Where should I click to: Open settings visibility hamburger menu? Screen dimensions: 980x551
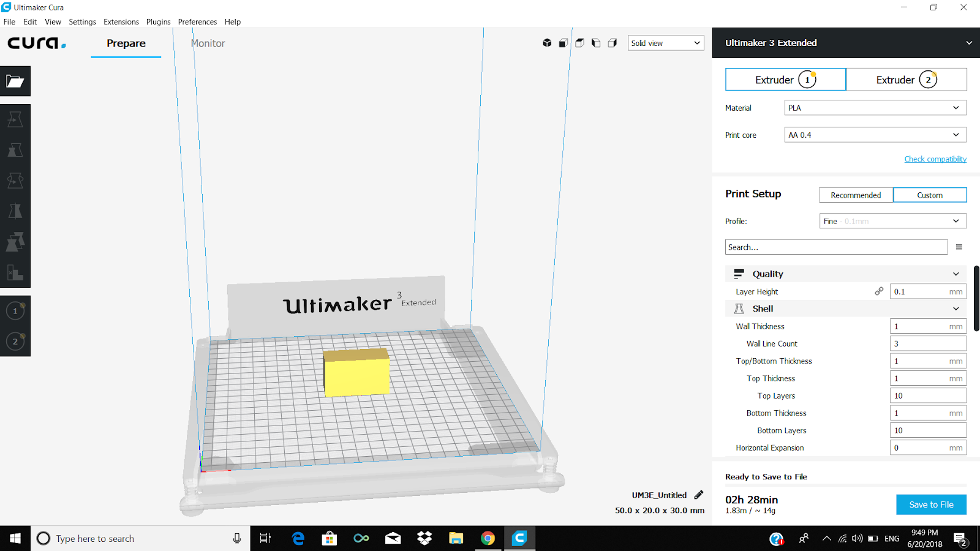tap(959, 247)
